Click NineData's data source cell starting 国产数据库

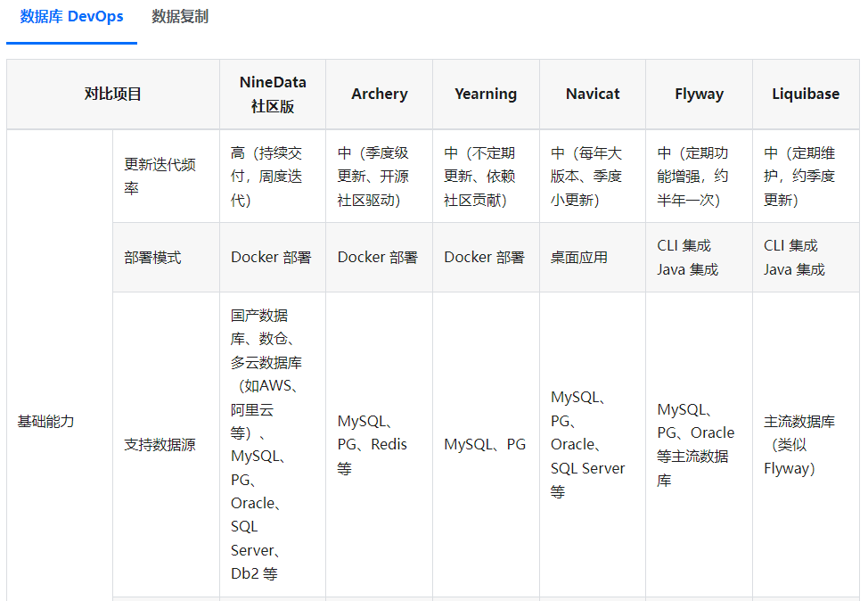point(273,445)
